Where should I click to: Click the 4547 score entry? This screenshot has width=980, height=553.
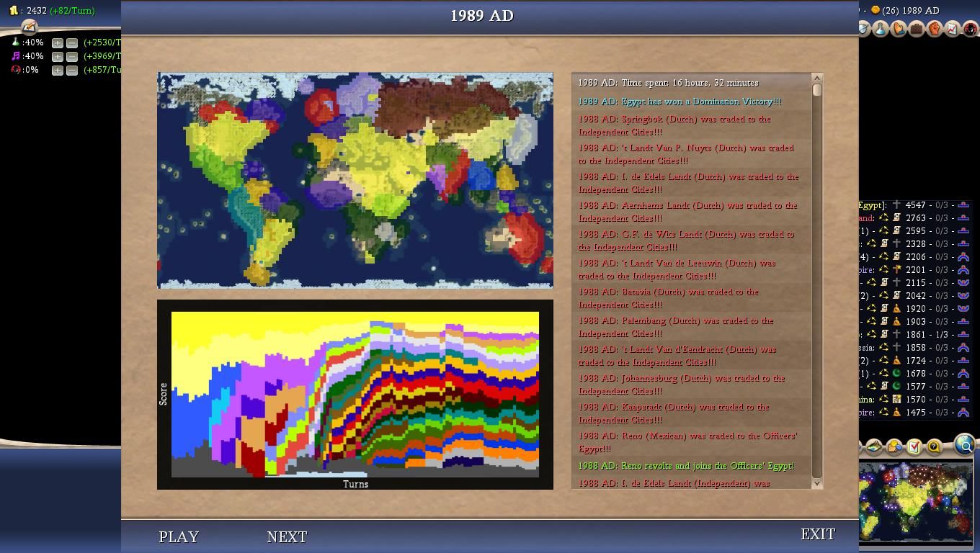[x=915, y=205]
